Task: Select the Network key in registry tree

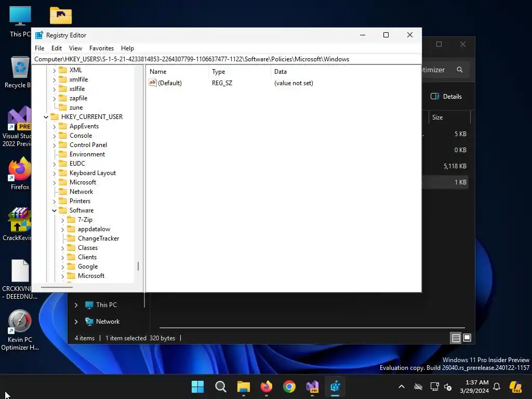Action: [81, 192]
